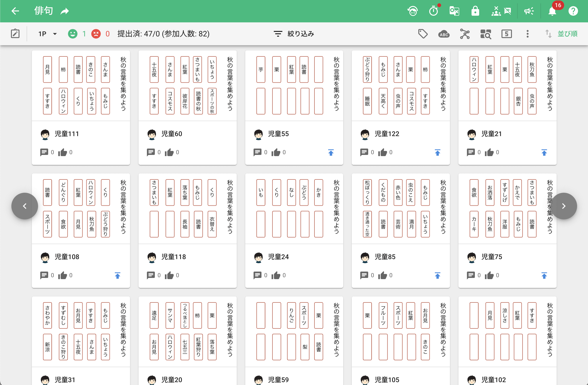
Task: Click the right page navigation chevron
Action: pyautogui.click(x=564, y=206)
